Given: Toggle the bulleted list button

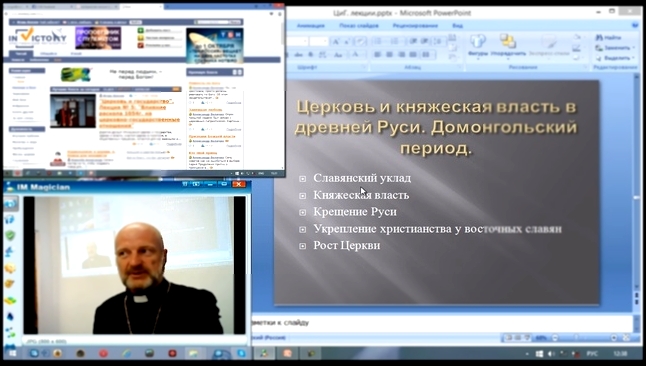Looking at the screenshot, I should [x=377, y=41].
